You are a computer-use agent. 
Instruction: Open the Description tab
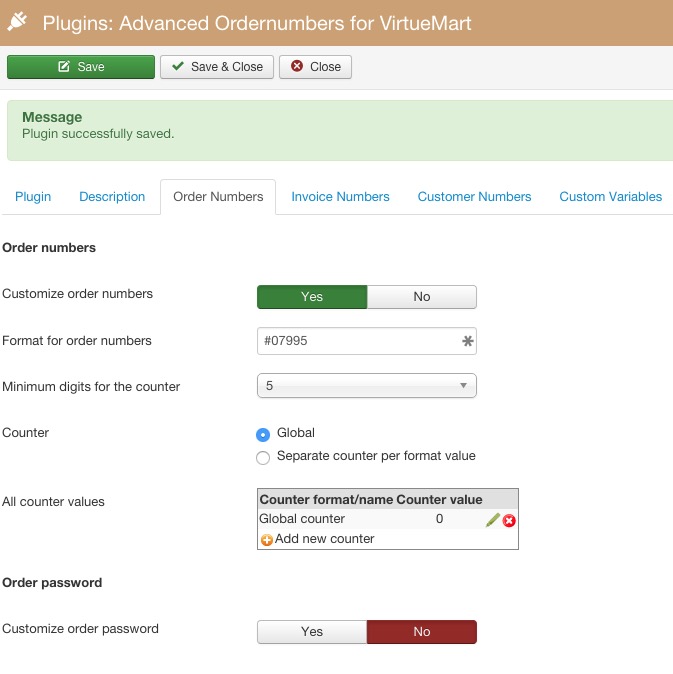click(112, 197)
